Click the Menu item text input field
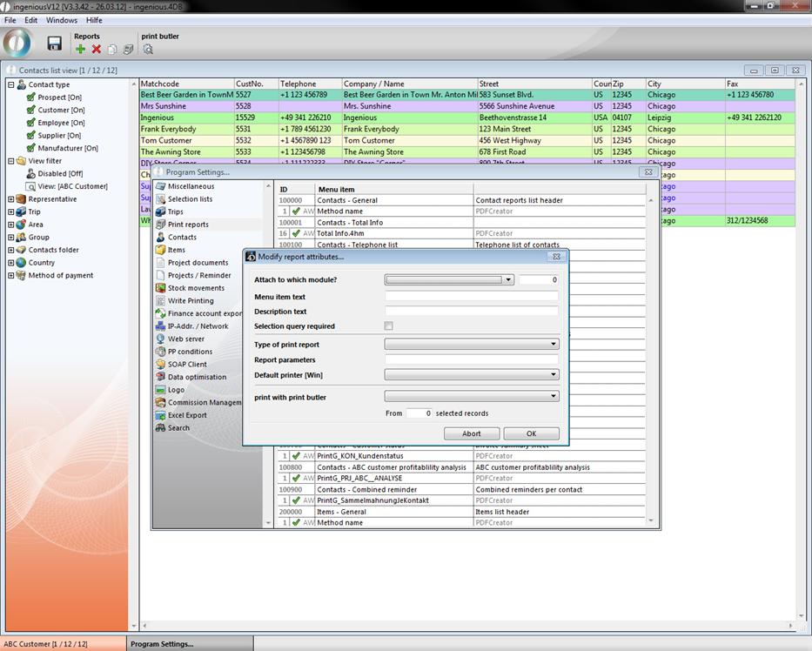 click(471, 297)
